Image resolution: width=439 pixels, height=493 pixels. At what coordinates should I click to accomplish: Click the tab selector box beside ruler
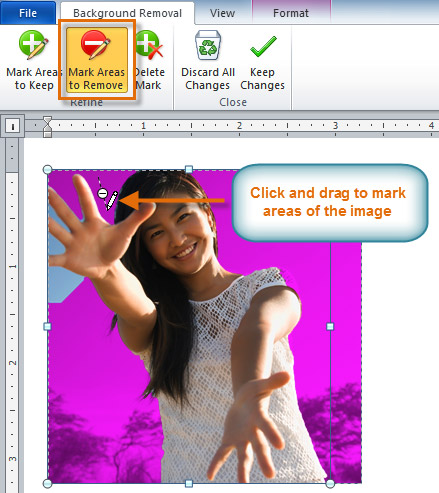(12, 126)
